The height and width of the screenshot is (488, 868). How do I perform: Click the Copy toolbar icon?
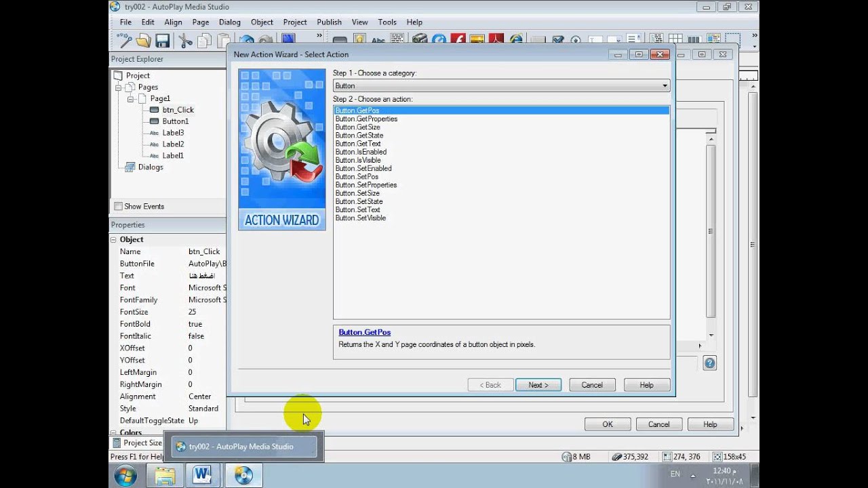point(204,41)
